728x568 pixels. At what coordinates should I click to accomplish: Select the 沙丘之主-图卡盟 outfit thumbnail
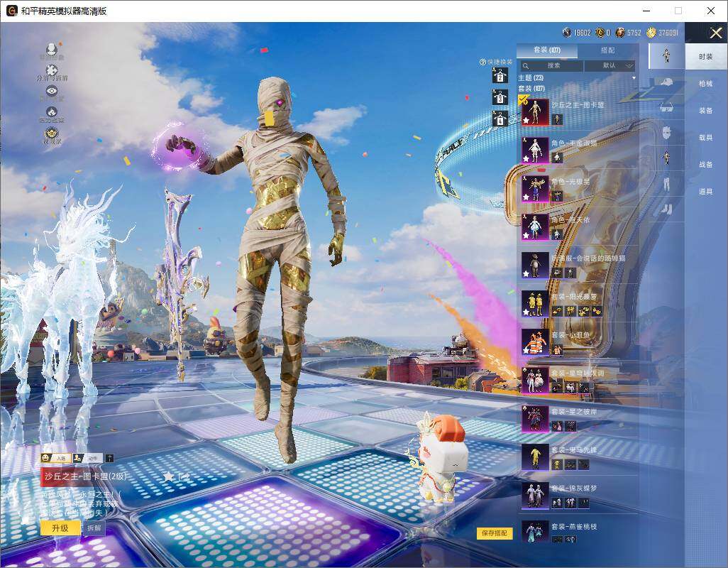[x=535, y=112]
